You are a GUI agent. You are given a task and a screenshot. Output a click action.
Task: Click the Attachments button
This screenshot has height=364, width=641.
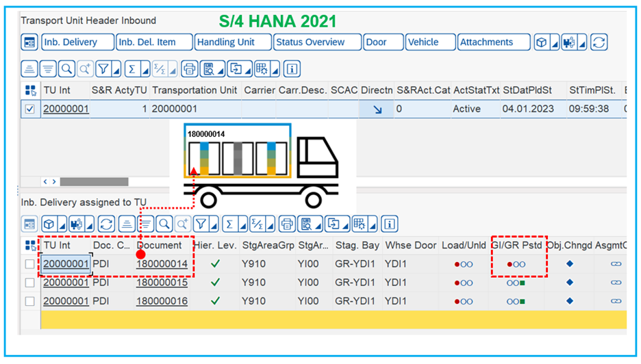point(486,42)
